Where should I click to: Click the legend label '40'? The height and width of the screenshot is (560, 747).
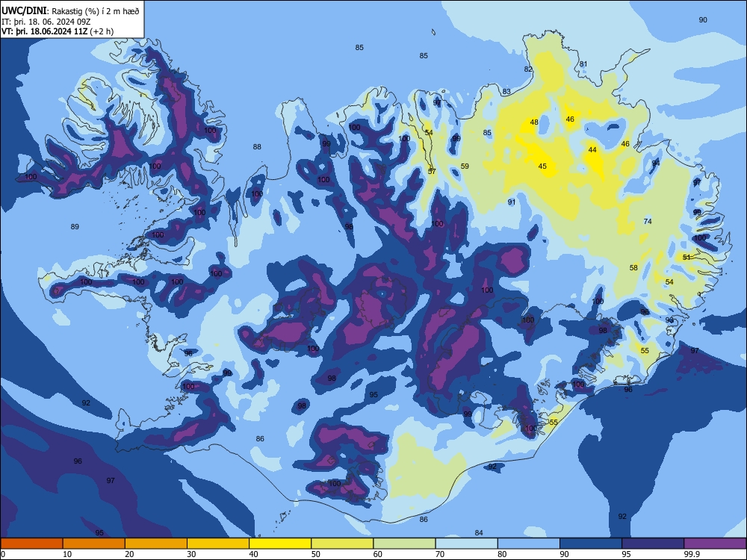253,554
